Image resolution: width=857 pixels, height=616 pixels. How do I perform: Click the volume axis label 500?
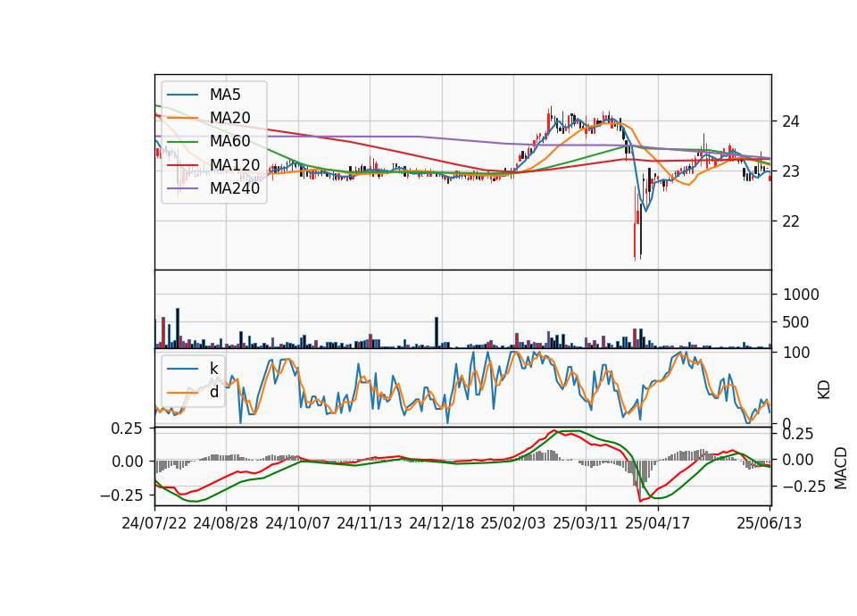[x=795, y=322]
